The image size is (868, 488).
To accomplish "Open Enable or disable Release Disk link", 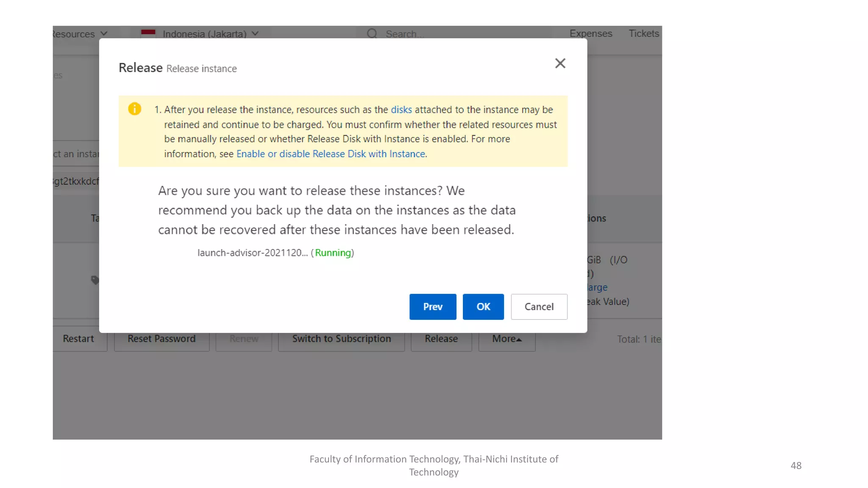I will (331, 154).
